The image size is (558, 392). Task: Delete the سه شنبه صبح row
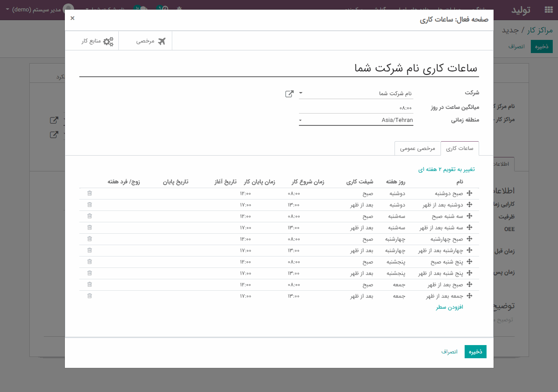[x=89, y=216]
